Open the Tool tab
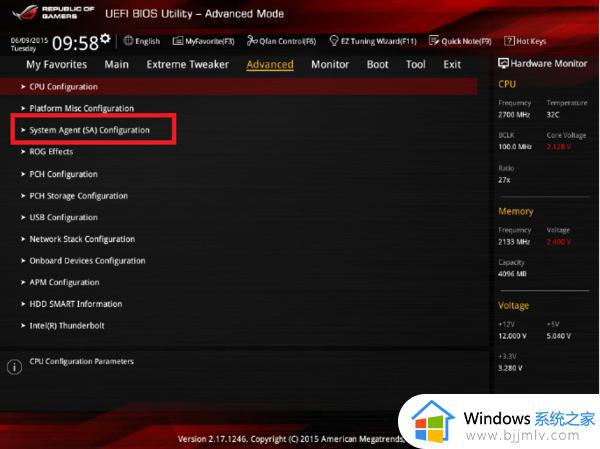Viewport: 600px width, 449px height. pos(416,64)
